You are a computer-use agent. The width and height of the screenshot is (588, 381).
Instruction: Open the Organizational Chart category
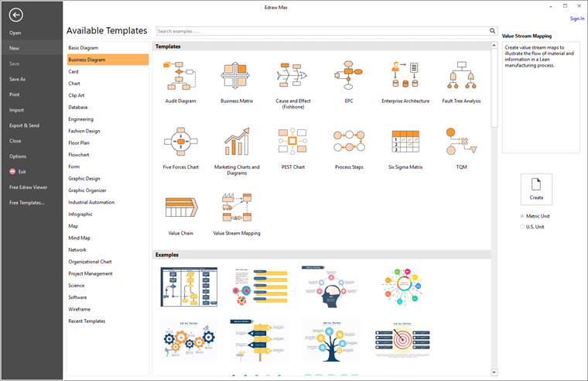pyautogui.click(x=108, y=262)
